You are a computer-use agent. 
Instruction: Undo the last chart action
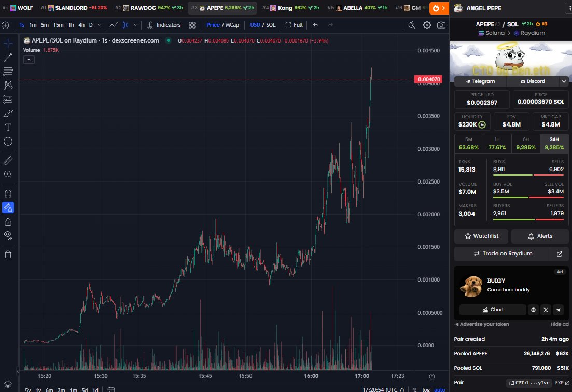(316, 25)
